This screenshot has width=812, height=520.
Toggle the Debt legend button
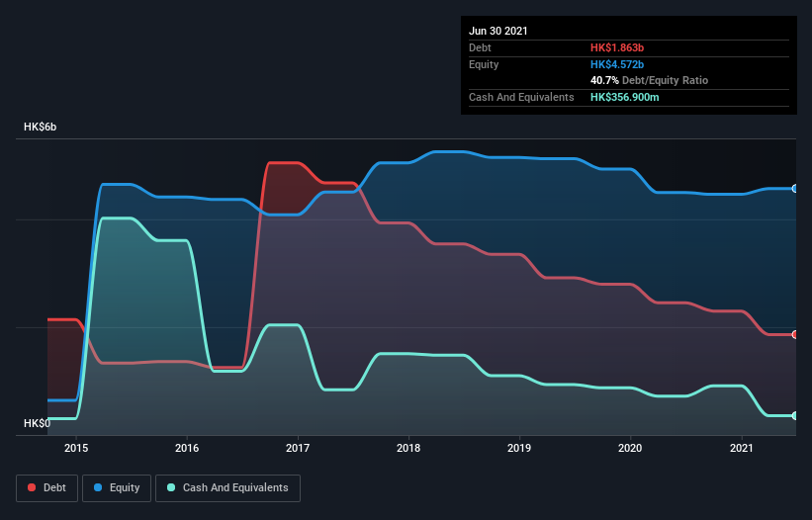point(47,488)
